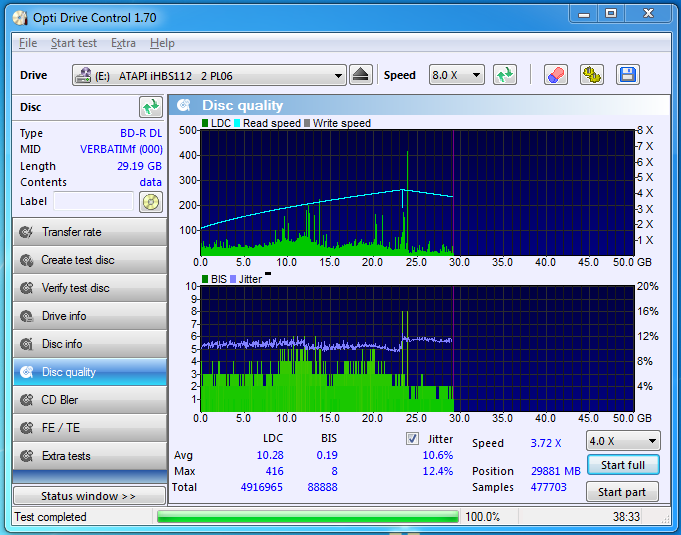The image size is (681, 535).
Task: Click the LDC Avg value 10.28
Action: (x=270, y=455)
